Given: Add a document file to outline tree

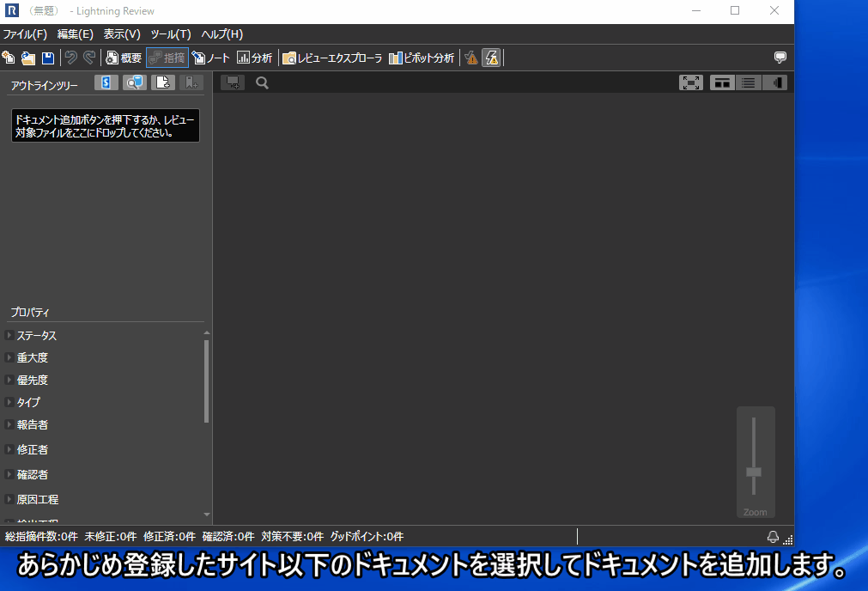Looking at the screenshot, I should 163,82.
